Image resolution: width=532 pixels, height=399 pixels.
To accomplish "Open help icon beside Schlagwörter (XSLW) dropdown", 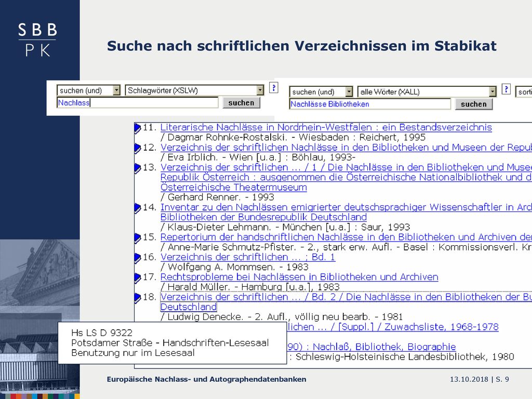I will (x=273, y=87).
